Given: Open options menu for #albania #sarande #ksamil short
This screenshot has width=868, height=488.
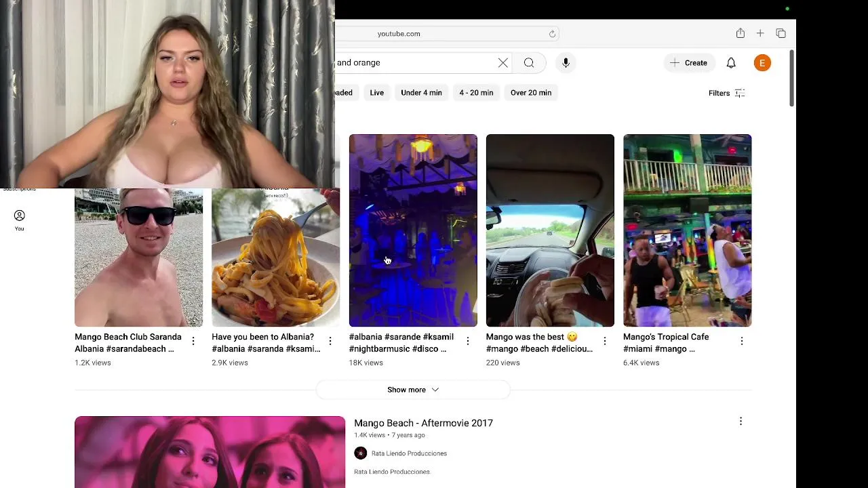Looking at the screenshot, I should 467,341.
